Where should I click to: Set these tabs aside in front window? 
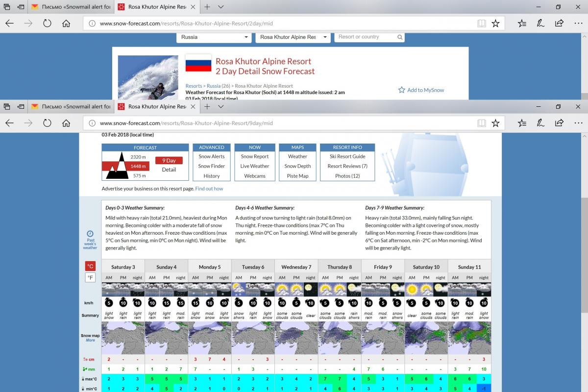tap(21, 106)
